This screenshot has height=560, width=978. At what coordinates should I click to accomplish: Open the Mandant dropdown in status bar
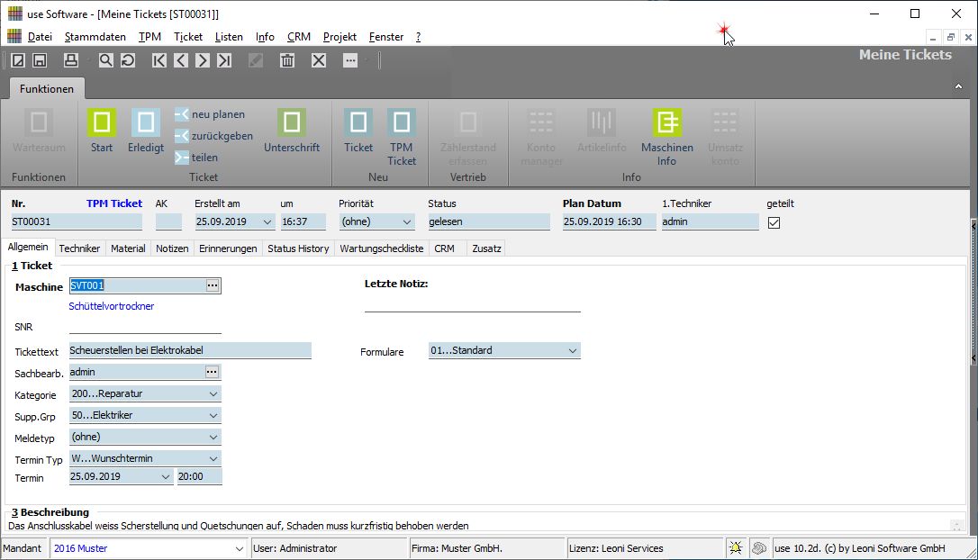pos(240,549)
